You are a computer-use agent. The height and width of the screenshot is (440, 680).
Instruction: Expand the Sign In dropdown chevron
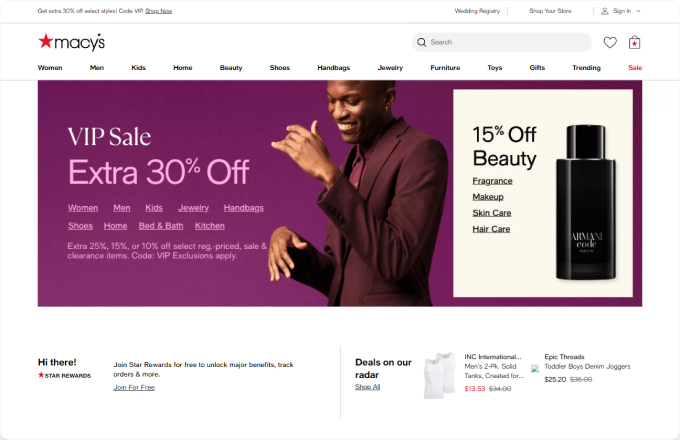tap(638, 11)
